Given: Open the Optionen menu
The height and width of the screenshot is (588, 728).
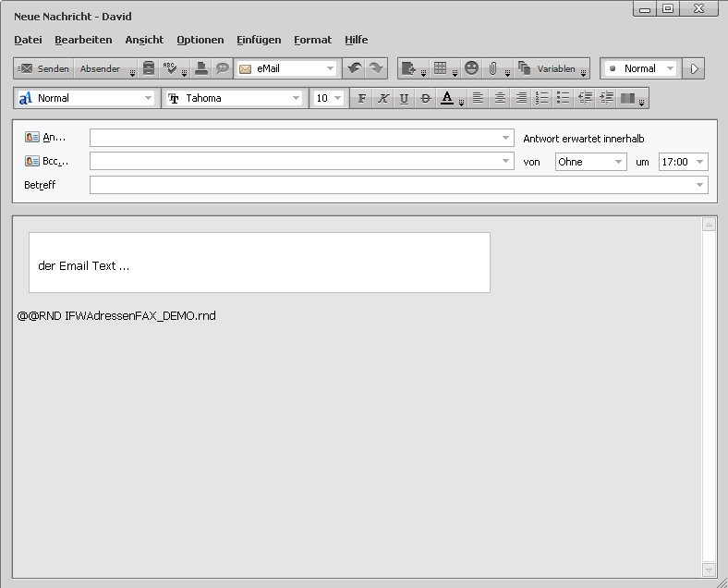Looking at the screenshot, I should [x=200, y=40].
